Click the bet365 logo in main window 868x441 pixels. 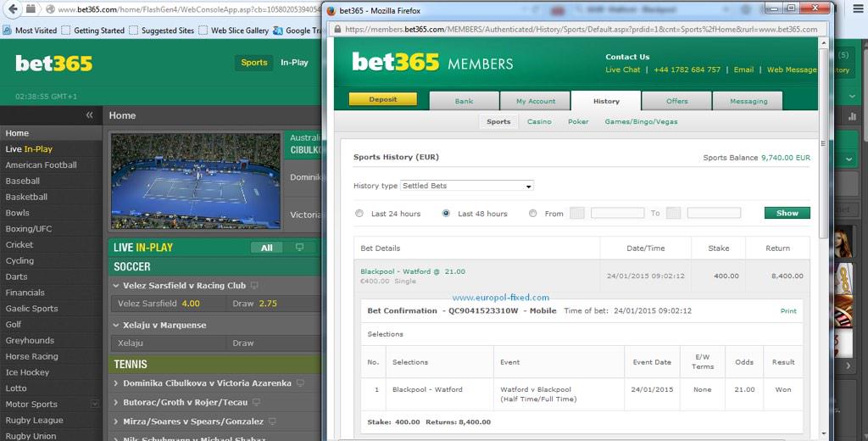(x=53, y=64)
